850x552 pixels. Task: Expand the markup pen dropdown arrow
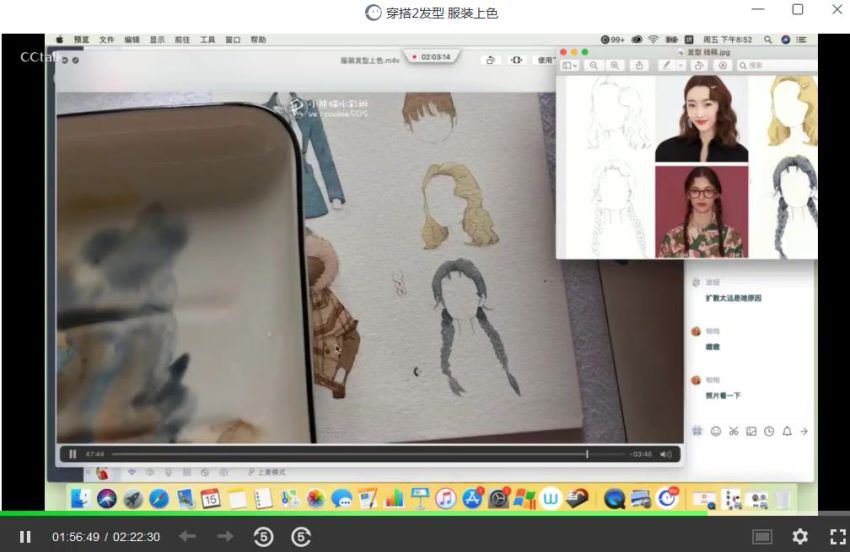coord(681,65)
